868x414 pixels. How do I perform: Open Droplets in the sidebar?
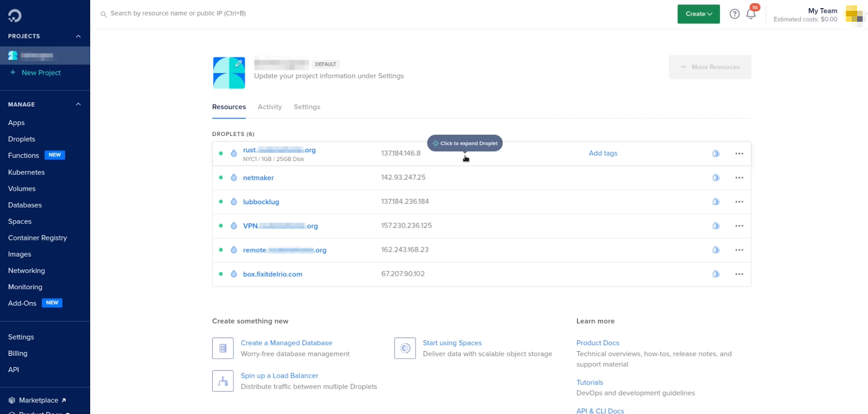point(22,139)
